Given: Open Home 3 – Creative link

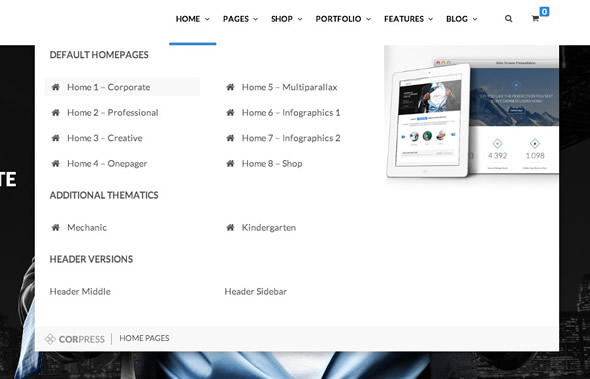Looking at the screenshot, I should tap(105, 138).
